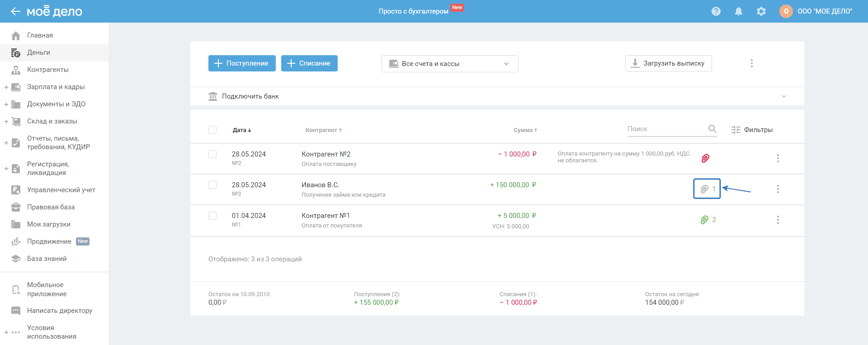Click the Списание button
Viewport: 868px width, 345px height.
tap(309, 63)
